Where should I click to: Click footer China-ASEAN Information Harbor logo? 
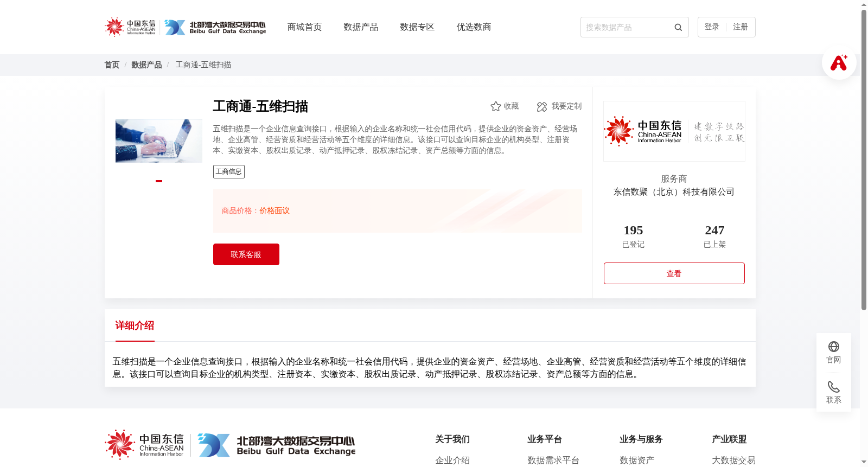tap(144, 445)
